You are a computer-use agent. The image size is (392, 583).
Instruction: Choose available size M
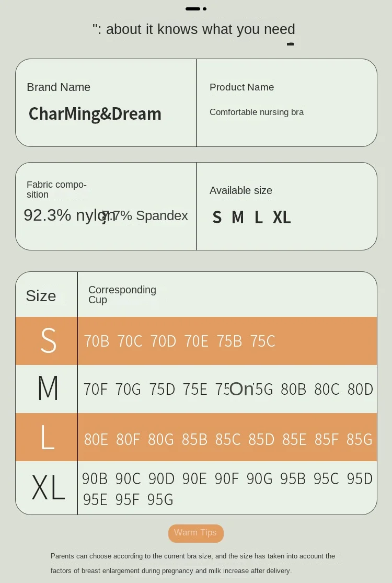[238, 217]
